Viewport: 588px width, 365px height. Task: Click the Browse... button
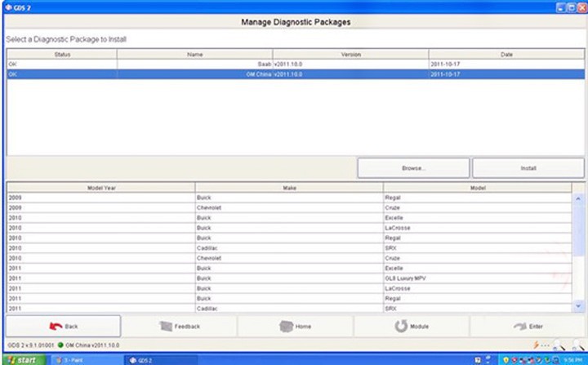pyautogui.click(x=413, y=167)
